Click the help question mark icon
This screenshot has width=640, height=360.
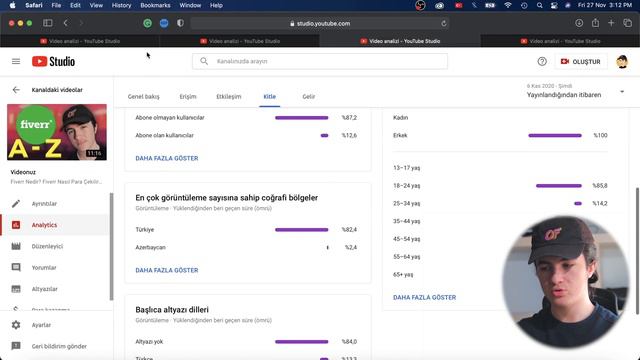point(542,61)
